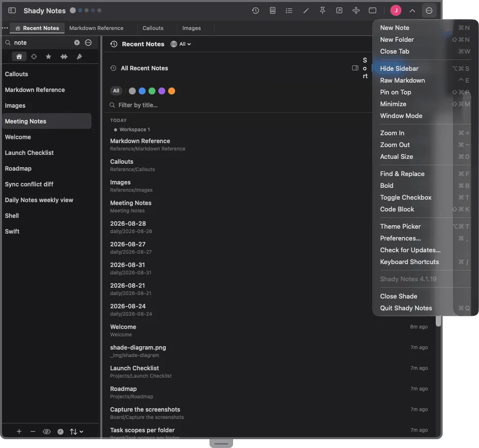Select the Home filter in sidebar
Screen dimensions: 479x448
pos(19,57)
